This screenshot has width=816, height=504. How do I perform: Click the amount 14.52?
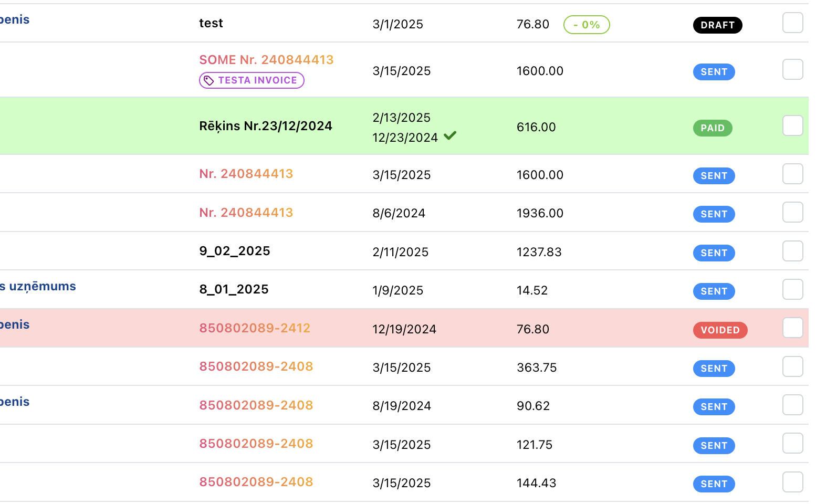(x=532, y=290)
